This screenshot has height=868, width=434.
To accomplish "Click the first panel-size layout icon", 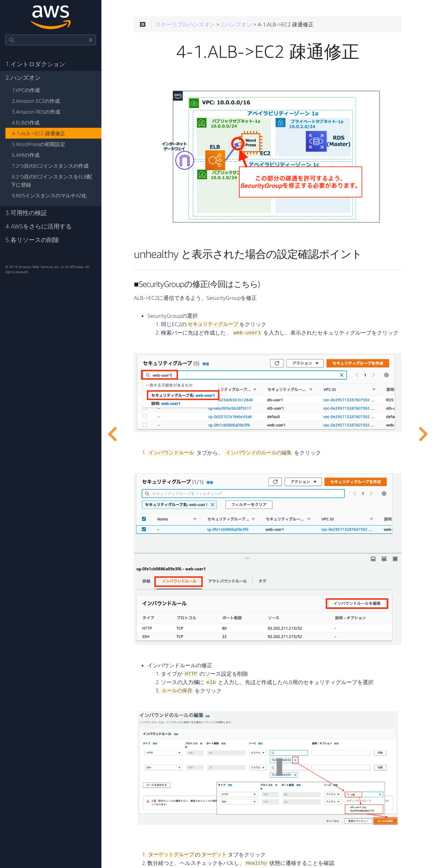I will tap(373, 559).
